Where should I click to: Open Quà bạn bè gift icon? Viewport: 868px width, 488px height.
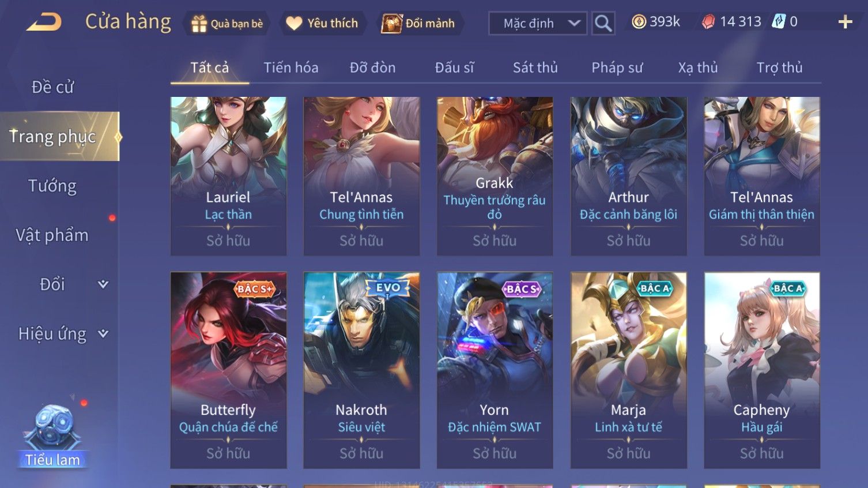(199, 24)
